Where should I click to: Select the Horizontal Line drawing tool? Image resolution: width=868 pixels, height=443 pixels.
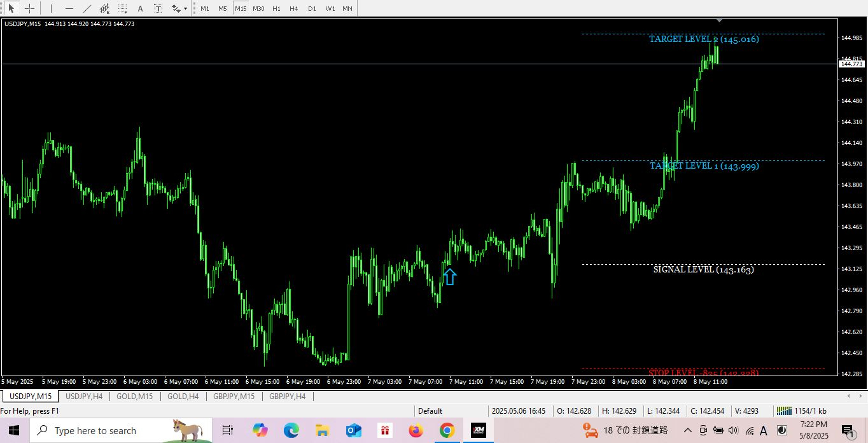pyautogui.click(x=69, y=9)
